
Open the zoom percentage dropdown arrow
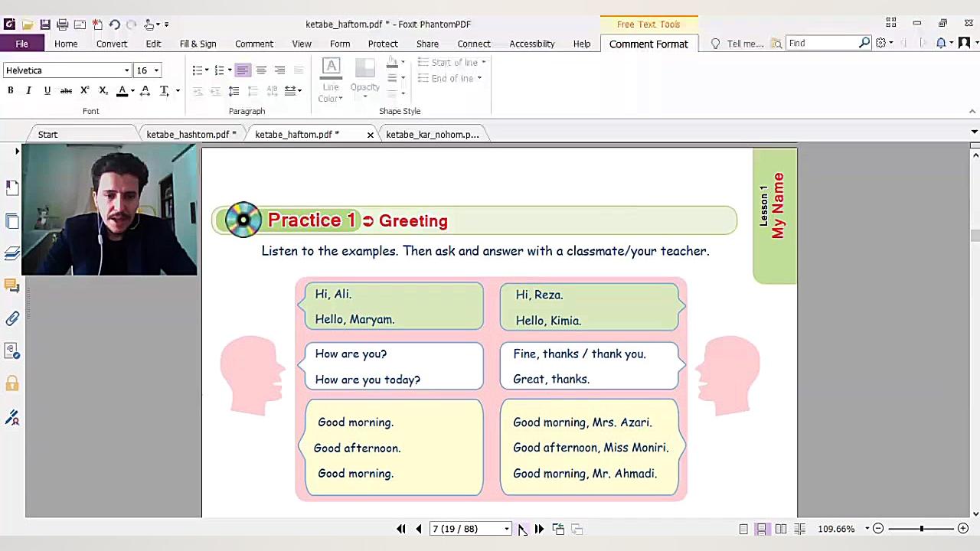(867, 529)
